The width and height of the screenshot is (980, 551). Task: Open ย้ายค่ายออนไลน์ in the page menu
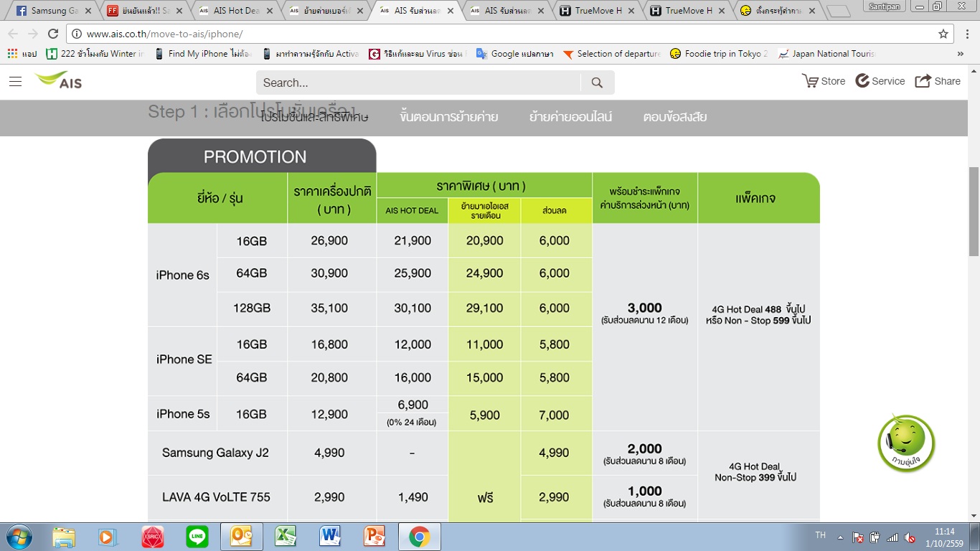click(570, 117)
